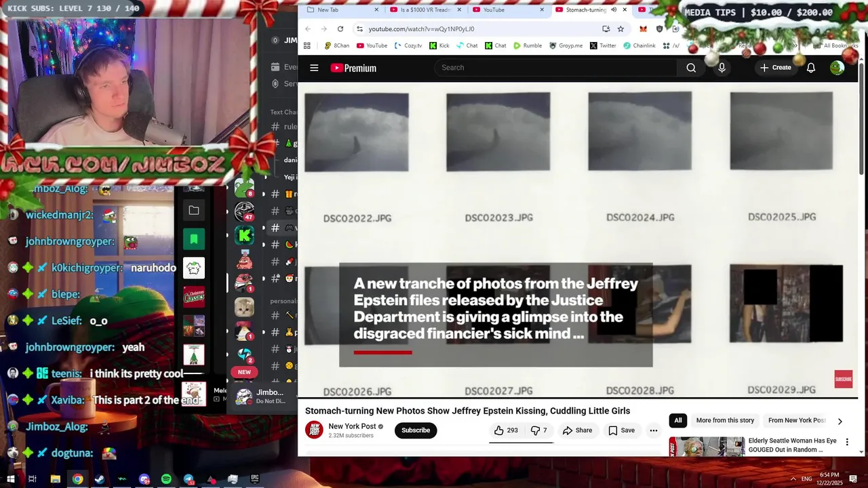868x488 pixels.
Task: Open the Cozy.tv bookmark
Action: [408, 45]
